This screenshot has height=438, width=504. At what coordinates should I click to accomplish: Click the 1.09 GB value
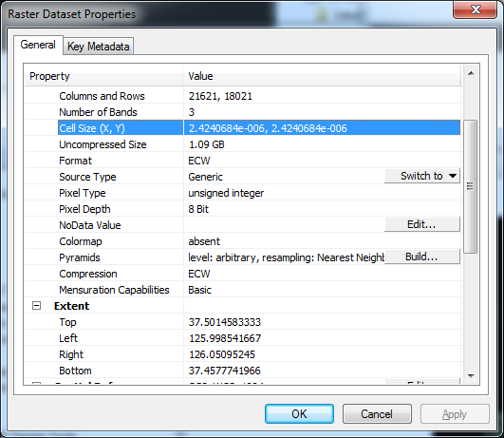pos(206,144)
